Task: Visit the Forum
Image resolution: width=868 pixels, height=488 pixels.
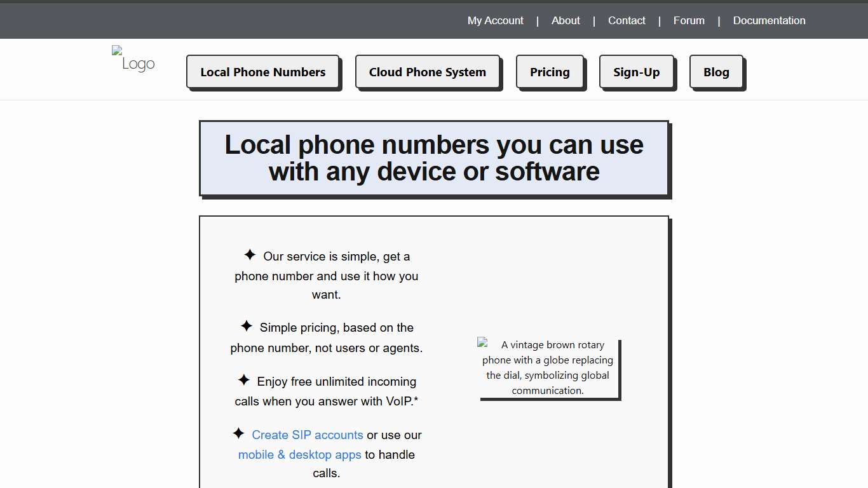Action: [x=689, y=20]
